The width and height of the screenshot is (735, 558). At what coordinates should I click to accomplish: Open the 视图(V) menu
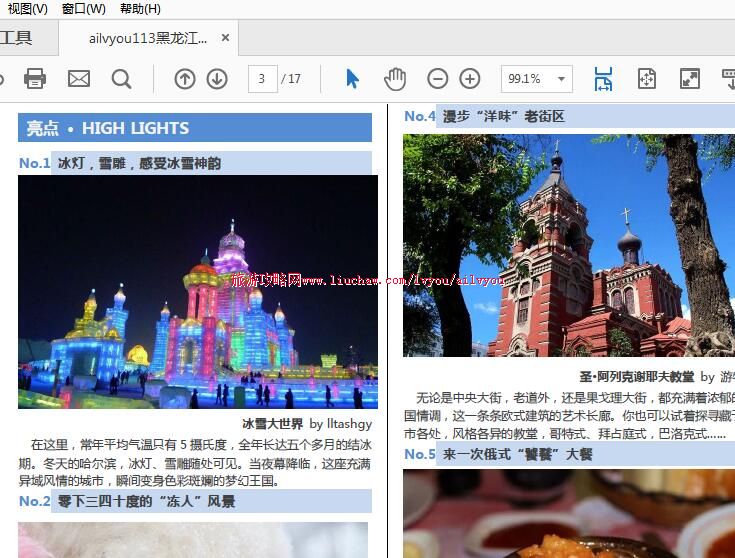tap(27, 9)
